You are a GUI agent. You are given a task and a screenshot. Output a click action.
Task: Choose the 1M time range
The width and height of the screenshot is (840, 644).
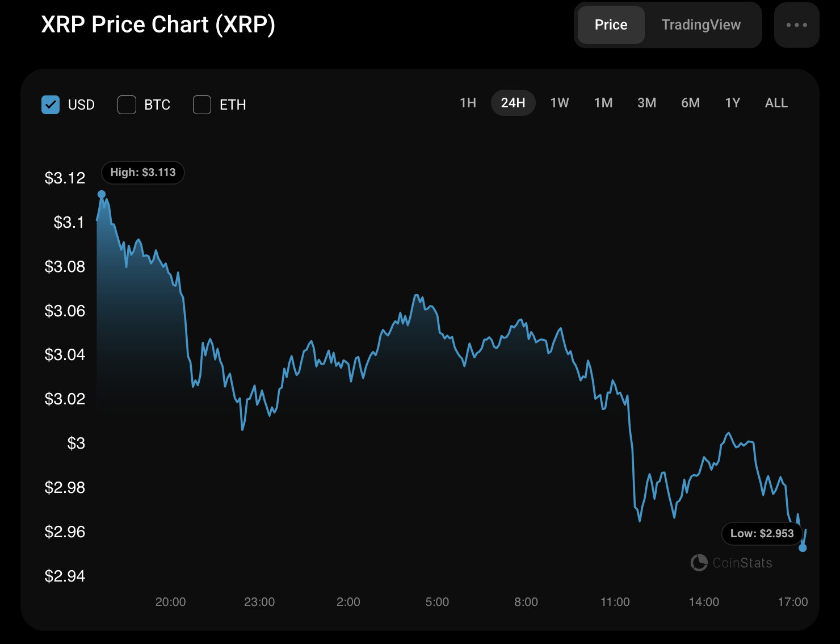[603, 103]
